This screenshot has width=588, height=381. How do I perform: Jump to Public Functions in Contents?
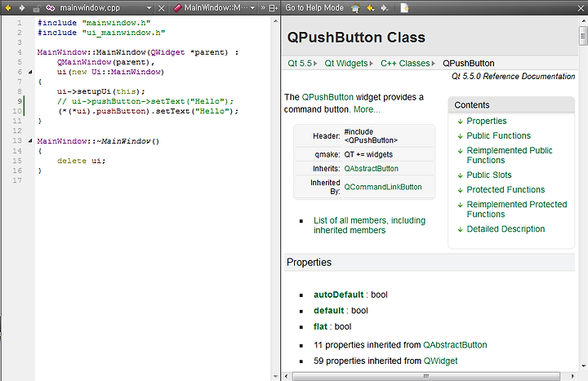498,135
